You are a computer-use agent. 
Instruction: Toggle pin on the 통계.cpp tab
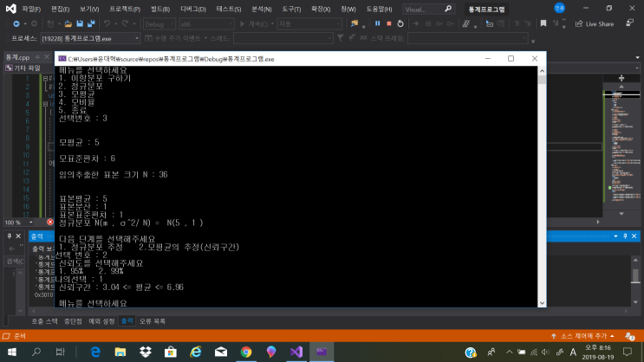(37, 57)
